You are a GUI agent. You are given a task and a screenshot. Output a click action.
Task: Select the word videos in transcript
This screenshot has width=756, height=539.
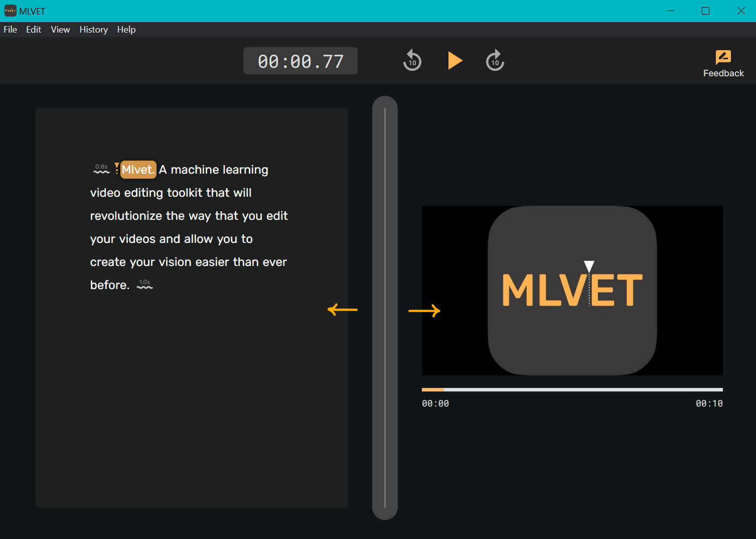137,239
